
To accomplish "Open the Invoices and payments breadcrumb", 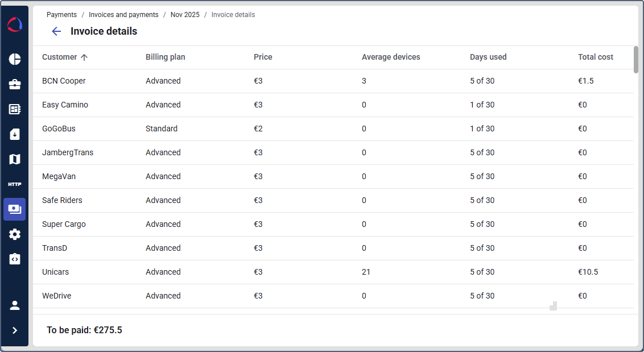I will coord(123,15).
